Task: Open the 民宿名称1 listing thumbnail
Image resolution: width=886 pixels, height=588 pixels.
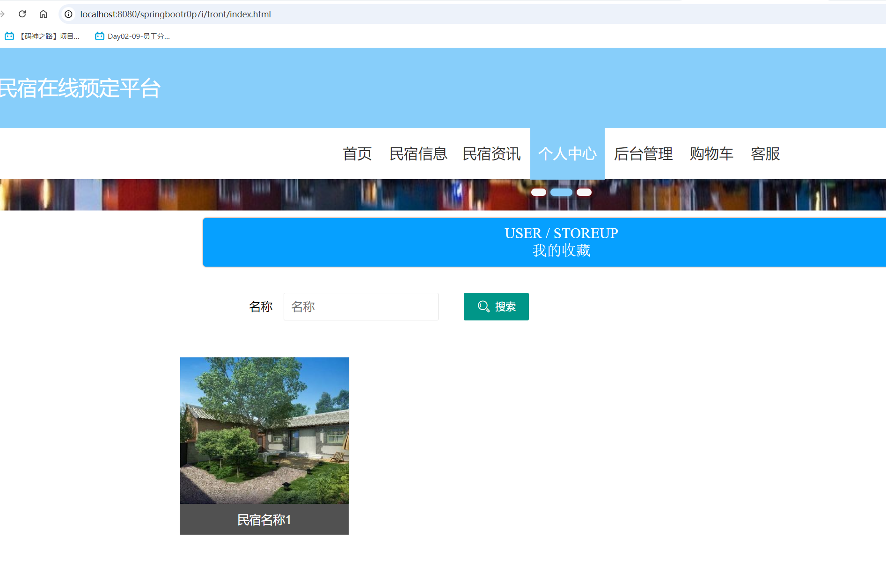Action: 264,430
